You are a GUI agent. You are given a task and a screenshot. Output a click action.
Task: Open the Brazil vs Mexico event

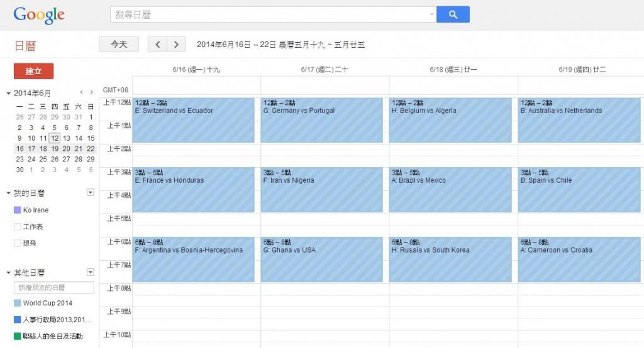click(450, 188)
